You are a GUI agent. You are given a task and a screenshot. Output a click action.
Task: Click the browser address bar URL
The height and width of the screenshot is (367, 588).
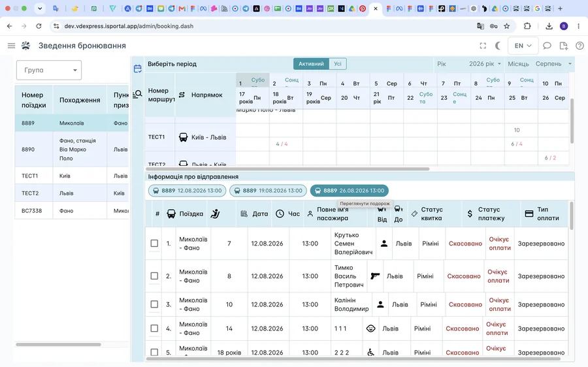[129, 26]
